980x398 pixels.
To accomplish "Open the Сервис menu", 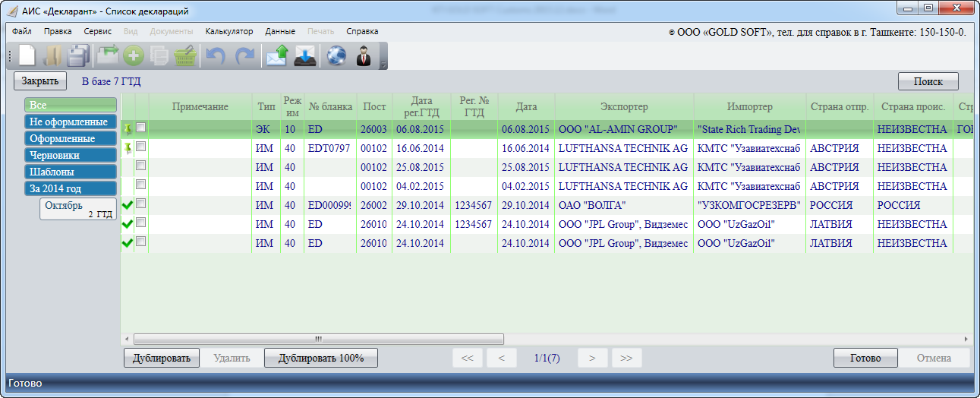I will tap(98, 31).
